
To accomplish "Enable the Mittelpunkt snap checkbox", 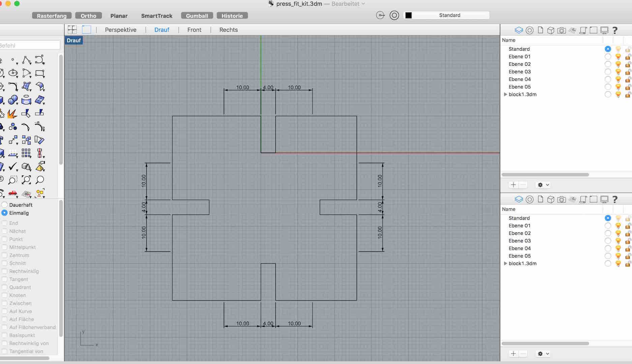I will pyautogui.click(x=4, y=247).
